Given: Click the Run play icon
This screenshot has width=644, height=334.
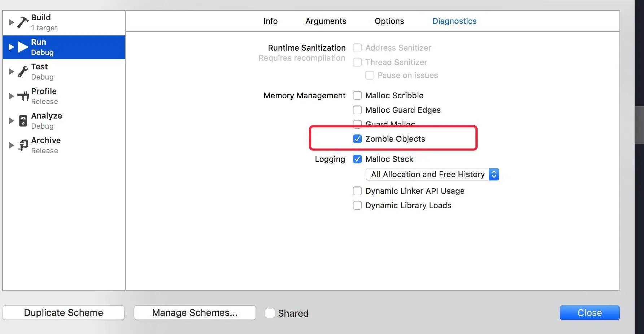Looking at the screenshot, I should (23, 47).
